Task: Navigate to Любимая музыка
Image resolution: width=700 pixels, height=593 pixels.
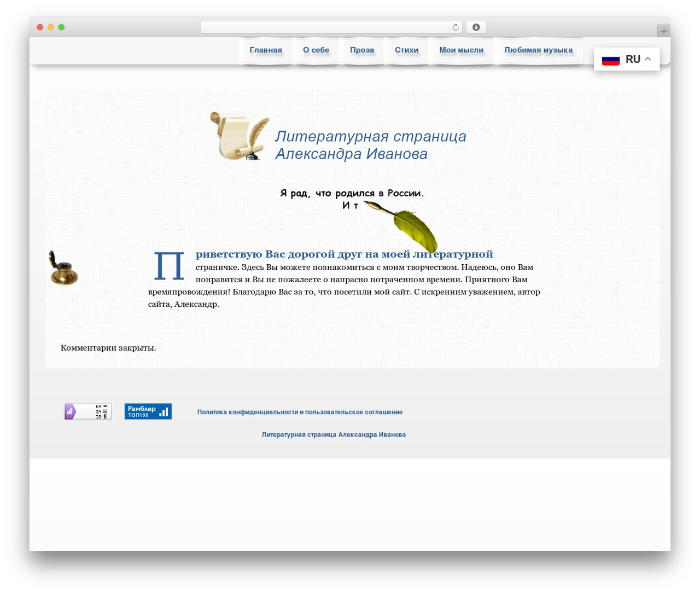Action: [539, 50]
